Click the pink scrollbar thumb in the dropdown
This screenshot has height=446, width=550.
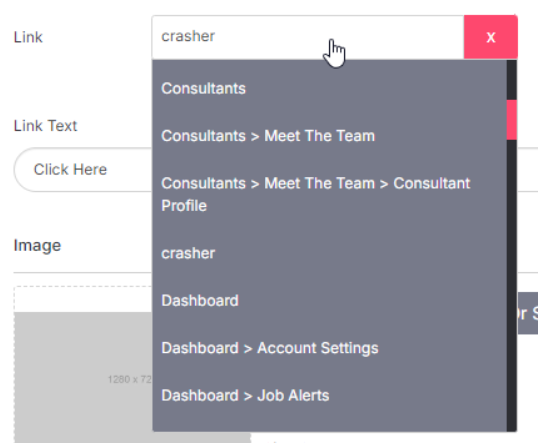point(512,120)
